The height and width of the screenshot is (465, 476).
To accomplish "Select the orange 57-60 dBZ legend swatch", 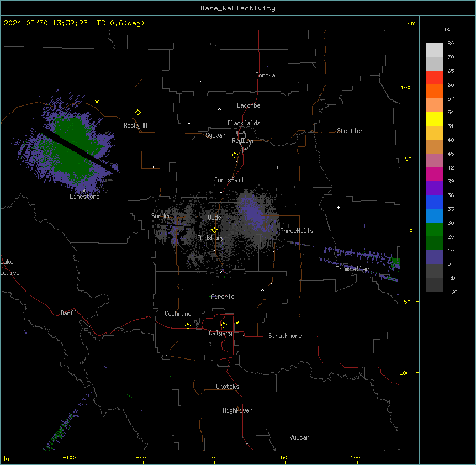I will (434, 91).
